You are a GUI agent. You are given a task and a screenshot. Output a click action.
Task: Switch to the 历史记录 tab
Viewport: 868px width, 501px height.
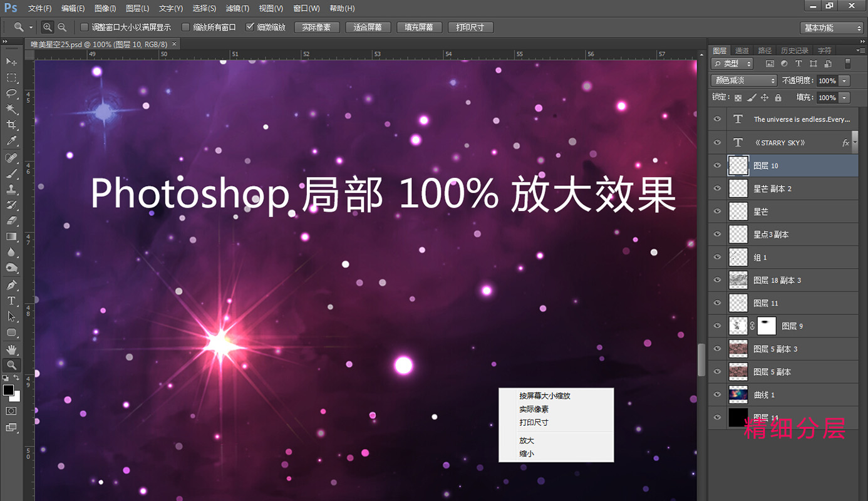coord(795,50)
